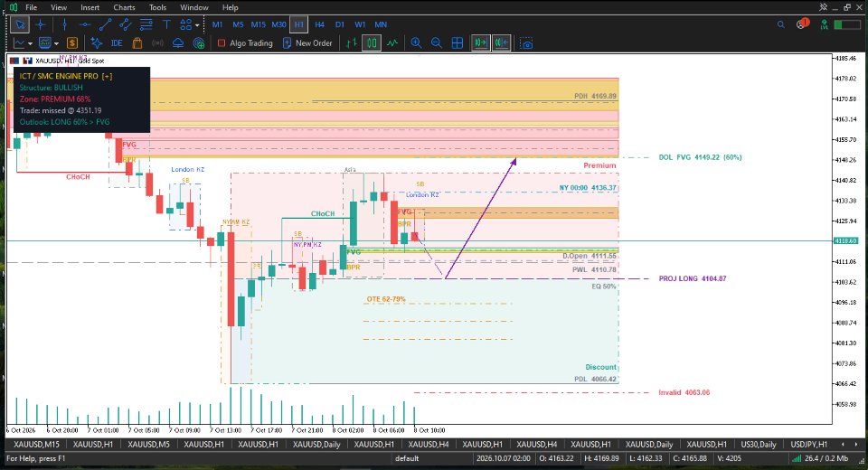This screenshot has height=470, width=868.
Task: Switch chart to candlesticks mode
Action: coord(372,43)
